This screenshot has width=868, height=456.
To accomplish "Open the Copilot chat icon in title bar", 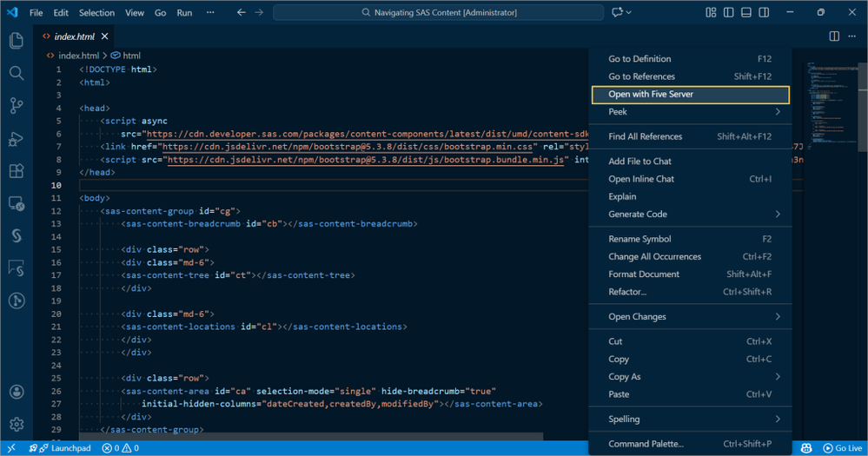I will pos(617,12).
